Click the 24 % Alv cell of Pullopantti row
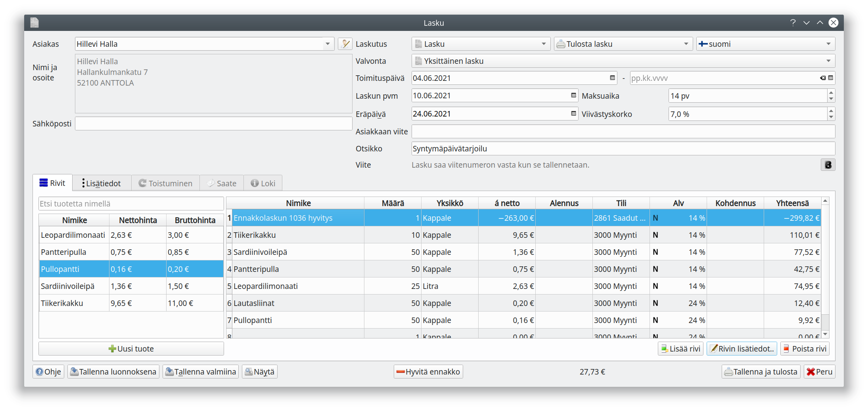The height and width of the screenshot is (411, 868). click(678, 320)
